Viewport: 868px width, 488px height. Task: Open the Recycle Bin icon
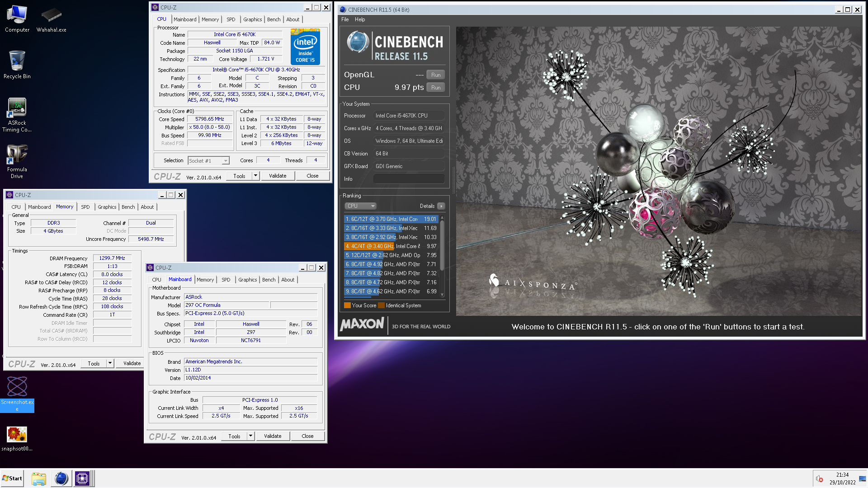click(x=17, y=65)
